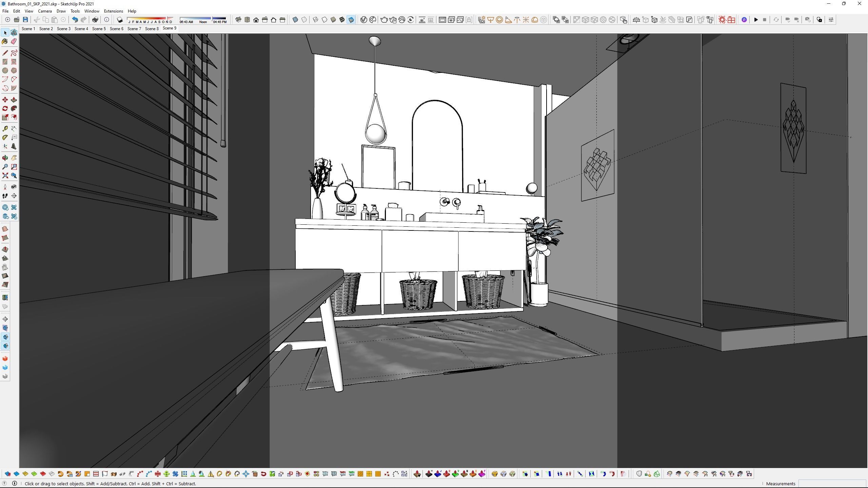Switch to Front house view
868x488 pixels.
coord(256,20)
